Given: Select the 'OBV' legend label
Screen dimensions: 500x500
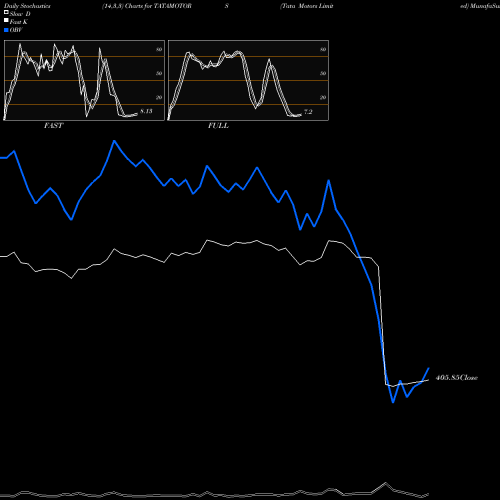Looking at the screenshot, I should pos(16,30).
